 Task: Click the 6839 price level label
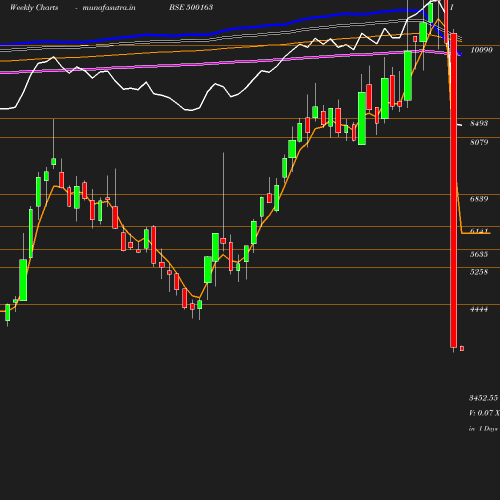click(x=479, y=199)
